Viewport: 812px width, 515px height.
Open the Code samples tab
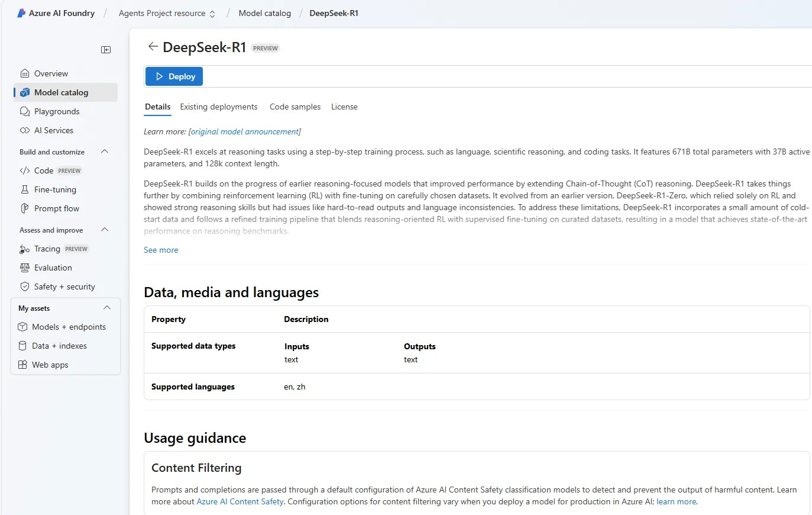(295, 107)
